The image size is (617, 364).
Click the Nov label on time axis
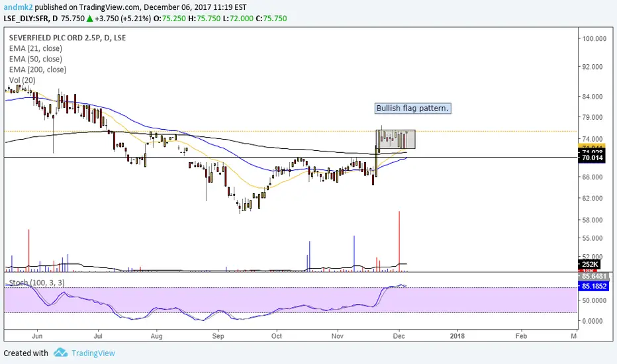pyautogui.click(x=337, y=336)
